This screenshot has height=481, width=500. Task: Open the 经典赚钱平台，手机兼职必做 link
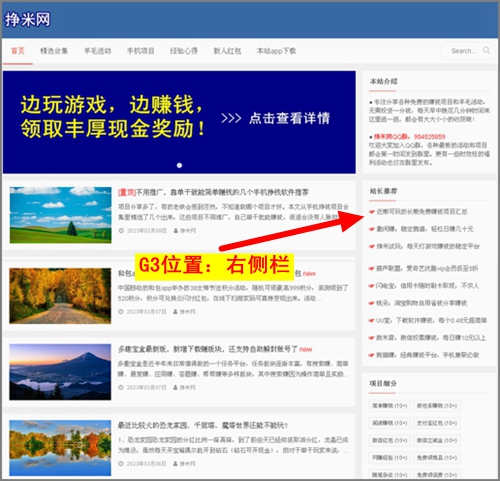click(x=428, y=355)
